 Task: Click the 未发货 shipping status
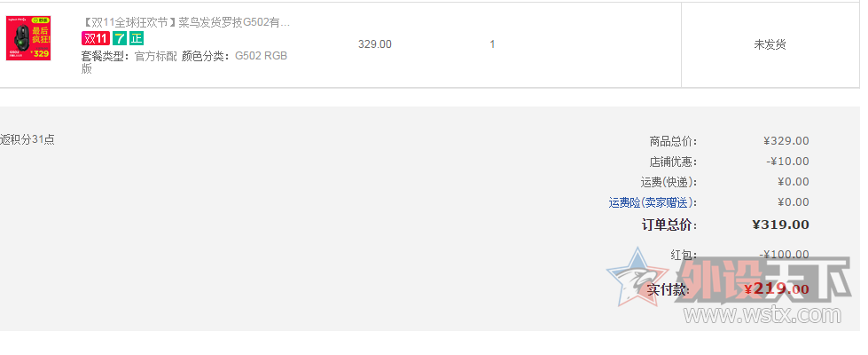click(x=770, y=45)
